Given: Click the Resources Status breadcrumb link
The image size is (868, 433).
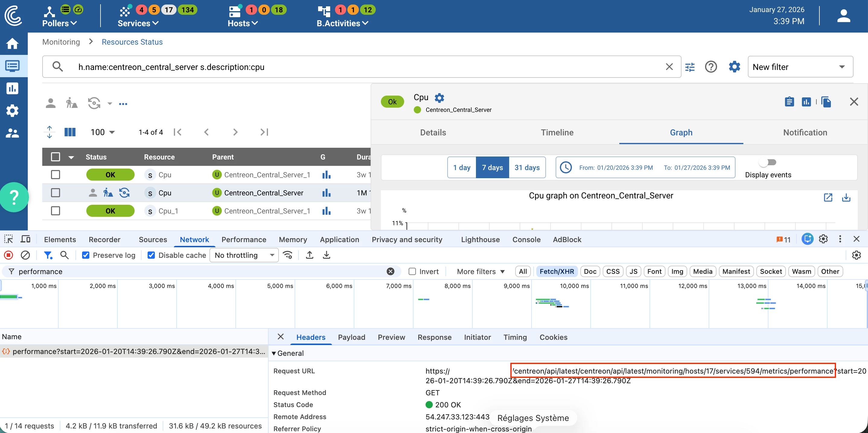Looking at the screenshot, I should click(x=132, y=42).
